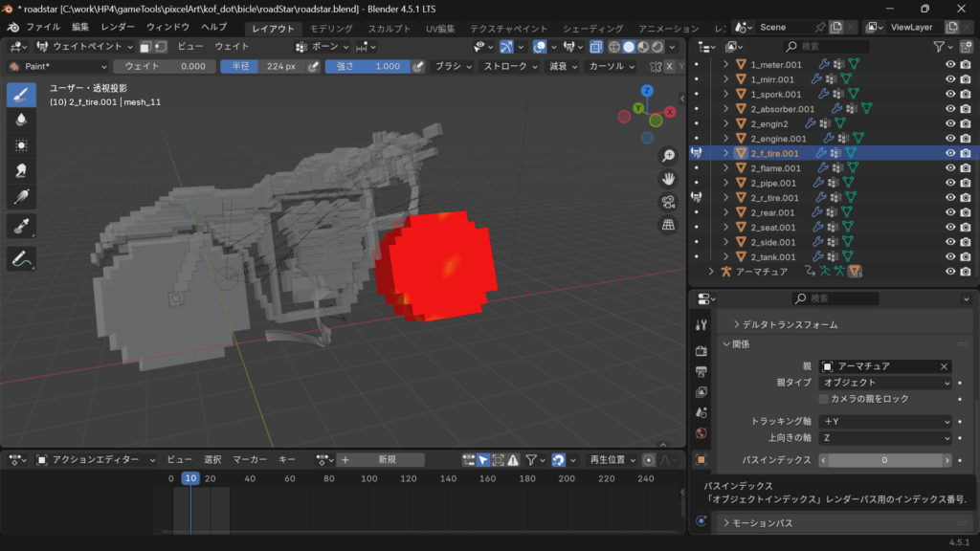Select the Blur weight paint tool
Screen dimensions: 980x551
point(21,120)
